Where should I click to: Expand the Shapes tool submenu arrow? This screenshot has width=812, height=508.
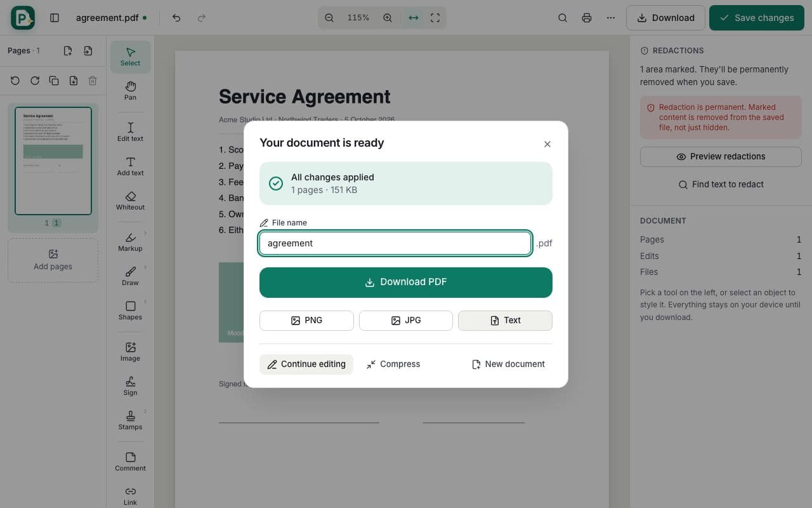[x=145, y=302]
